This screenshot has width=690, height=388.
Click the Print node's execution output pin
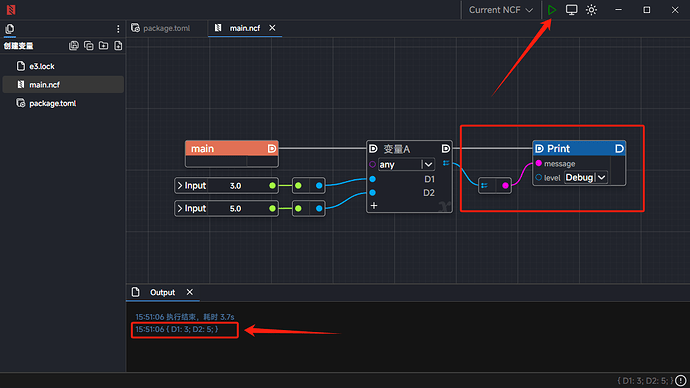point(619,149)
